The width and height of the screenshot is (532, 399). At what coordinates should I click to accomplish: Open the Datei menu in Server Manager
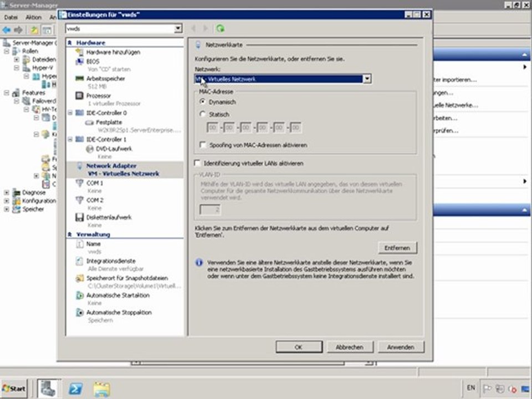tap(11, 17)
